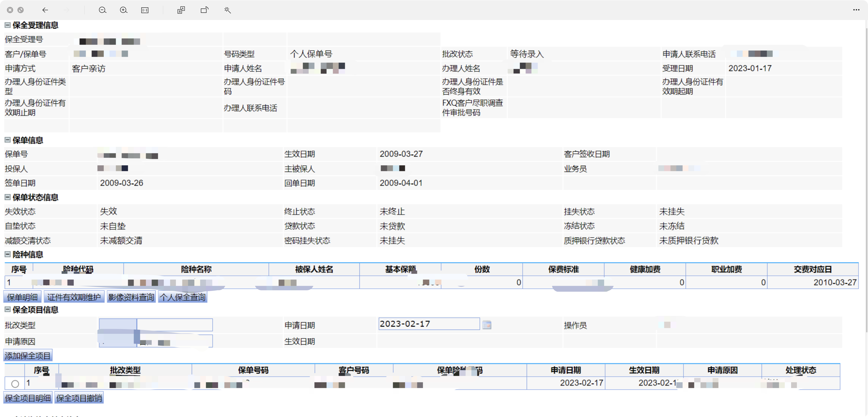Click the 生效日期 value 2009-03-27
Image resolution: width=868 pixels, height=417 pixels.
pos(401,154)
